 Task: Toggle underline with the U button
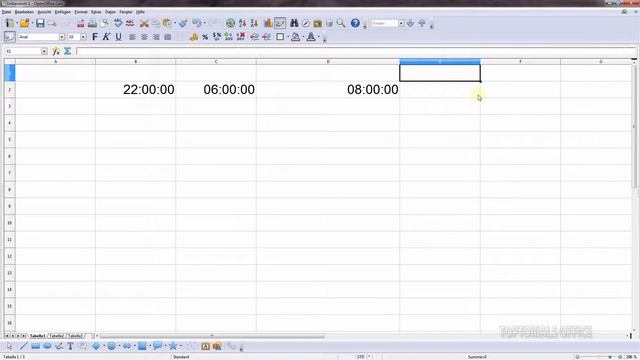click(118, 37)
